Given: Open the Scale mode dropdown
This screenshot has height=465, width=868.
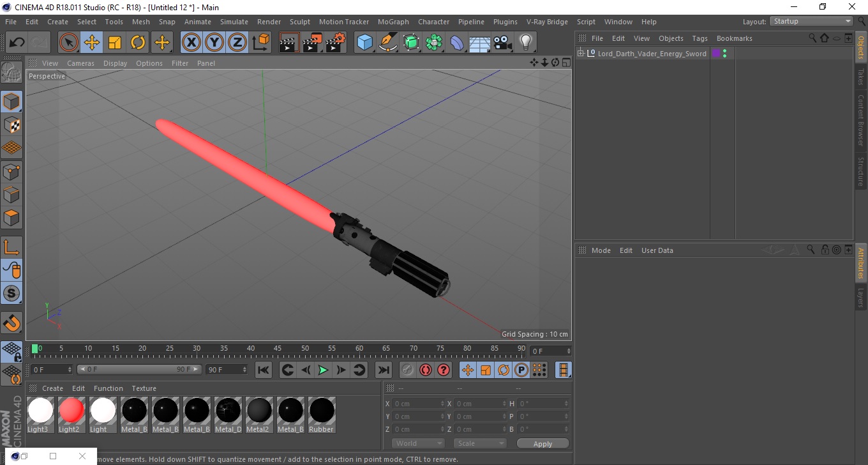Looking at the screenshot, I should (480, 443).
